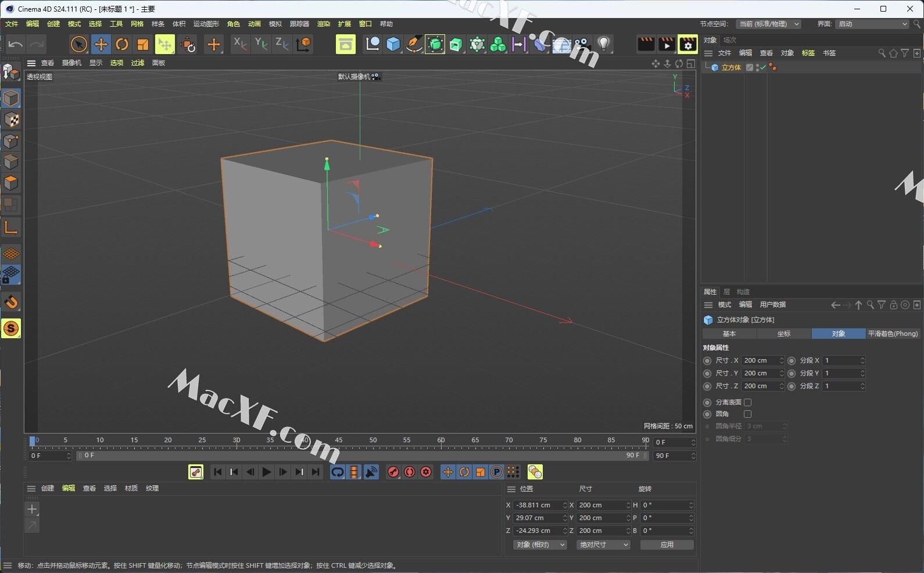924x573 pixels.
Task: Switch to Texture mode checker icon
Action: click(11, 120)
